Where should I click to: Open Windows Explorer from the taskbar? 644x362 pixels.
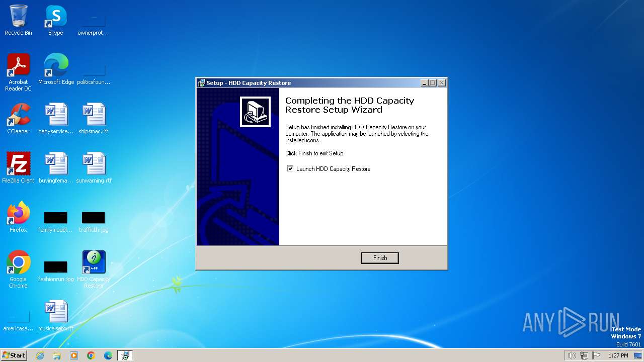point(57,355)
